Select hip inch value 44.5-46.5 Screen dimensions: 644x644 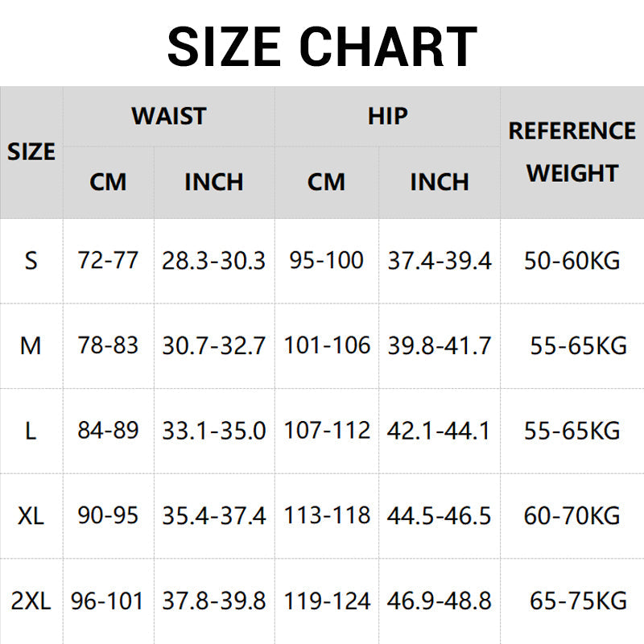[440, 515]
